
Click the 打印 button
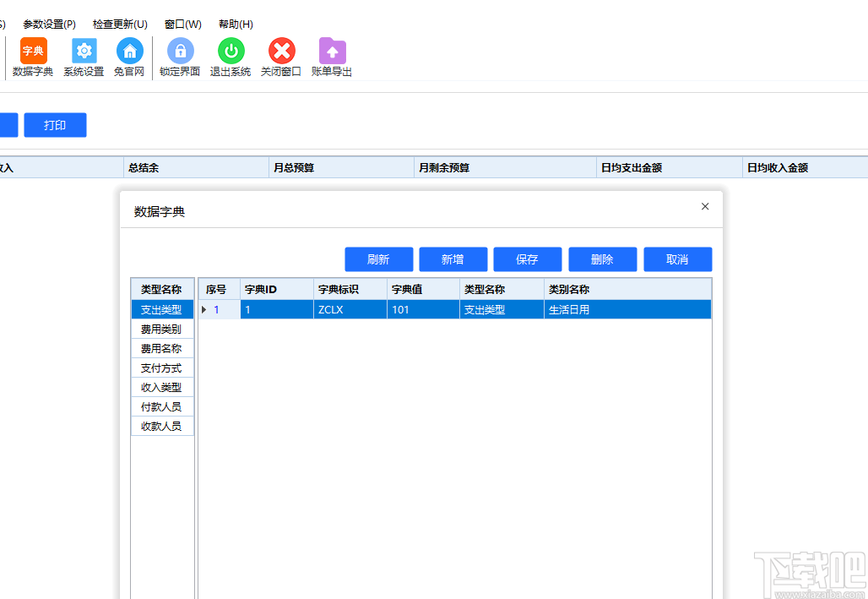[56, 125]
